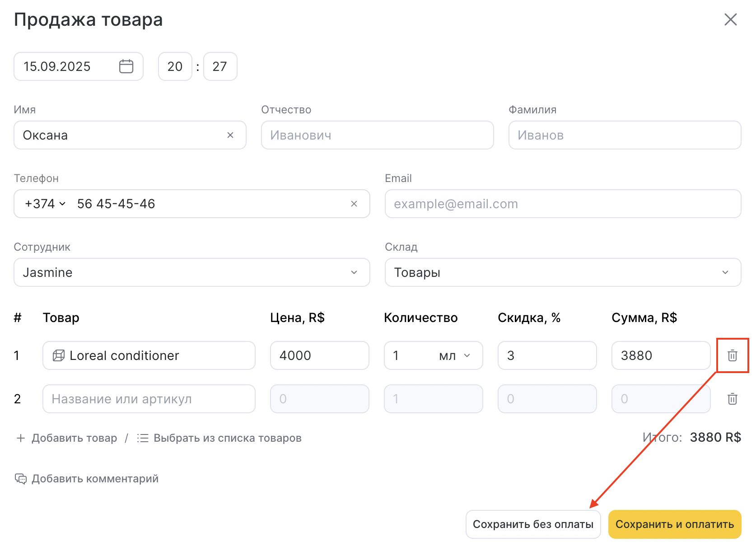The height and width of the screenshot is (551, 756).
Task: Open the +374 country code dropdown
Action: tap(46, 204)
